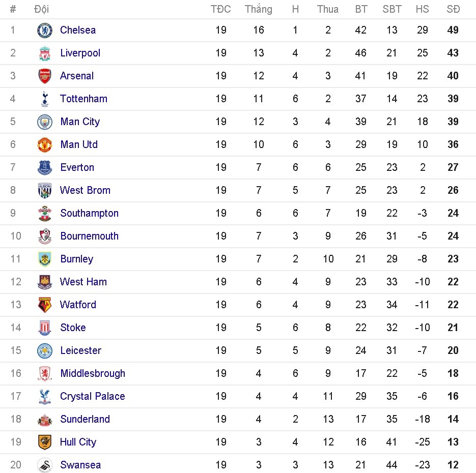Viewport: 476px width, 473px height.
Task: Click the Everton club crest icon
Action: (45, 168)
